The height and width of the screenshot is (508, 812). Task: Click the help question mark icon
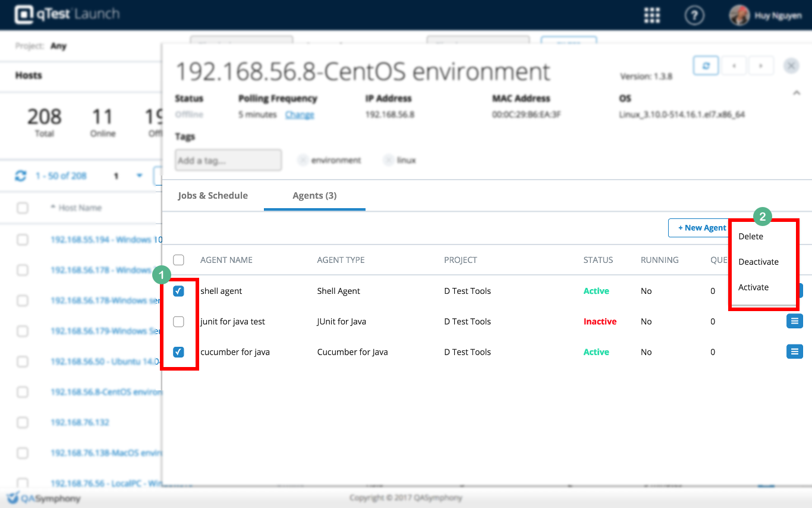tap(694, 15)
